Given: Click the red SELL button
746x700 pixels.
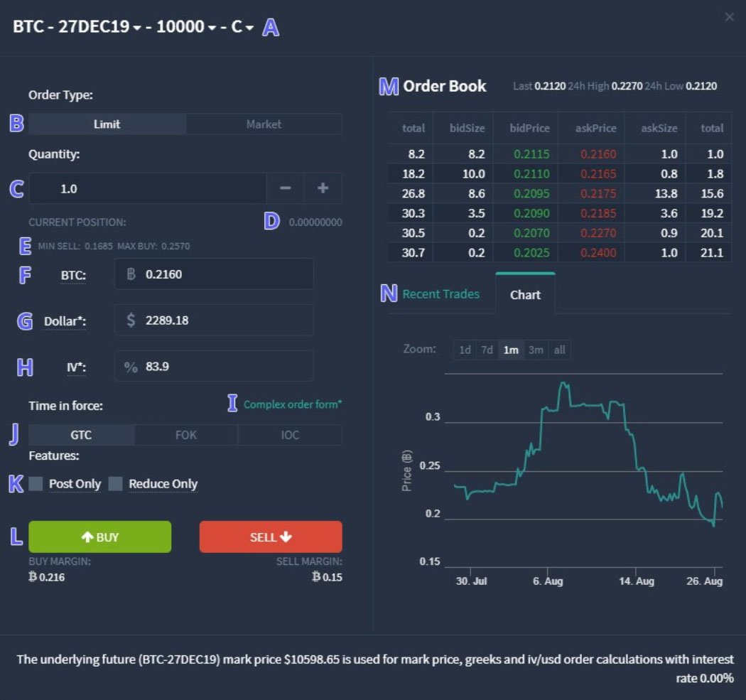Looking at the screenshot, I should (x=271, y=537).
